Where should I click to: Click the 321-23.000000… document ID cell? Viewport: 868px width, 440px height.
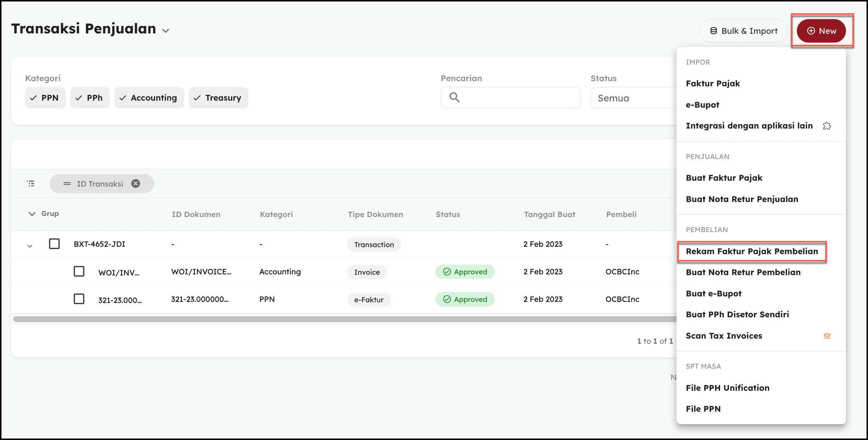200,299
